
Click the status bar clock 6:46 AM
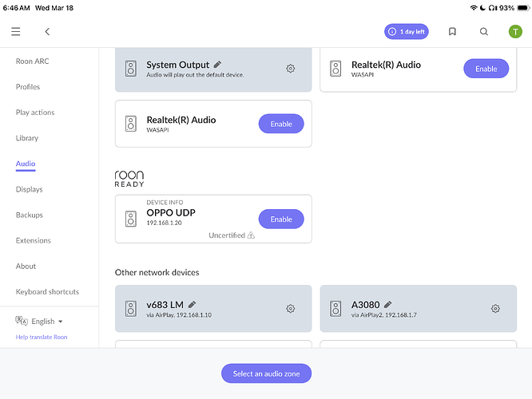pyautogui.click(x=16, y=8)
